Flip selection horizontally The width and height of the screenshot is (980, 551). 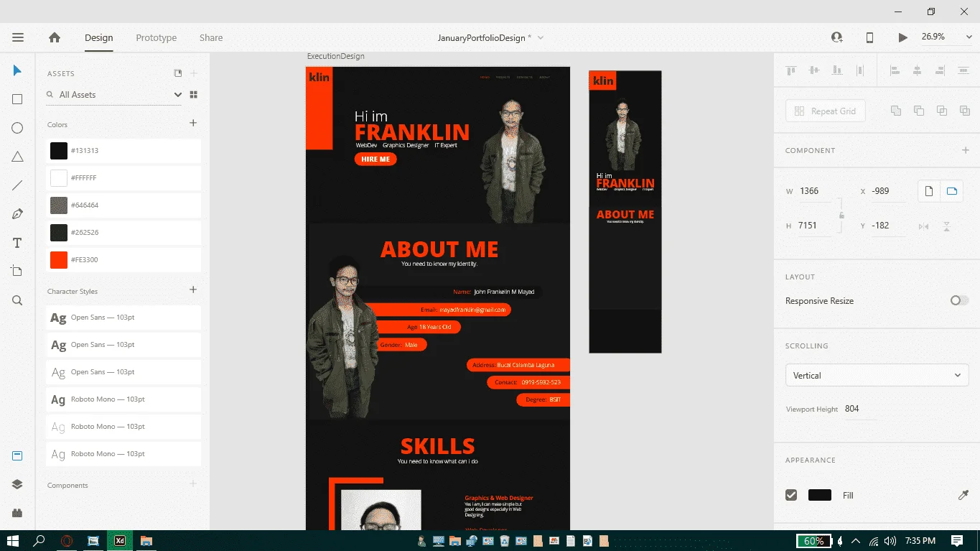point(923,226)
